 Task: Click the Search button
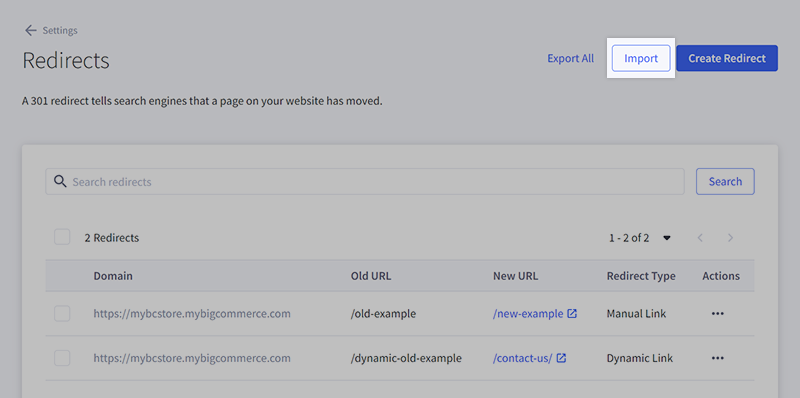pos(725,182)
